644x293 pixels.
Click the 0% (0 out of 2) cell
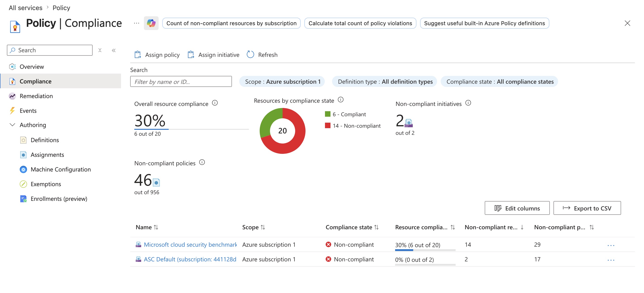pyautogui.click(x=414, y=260)
